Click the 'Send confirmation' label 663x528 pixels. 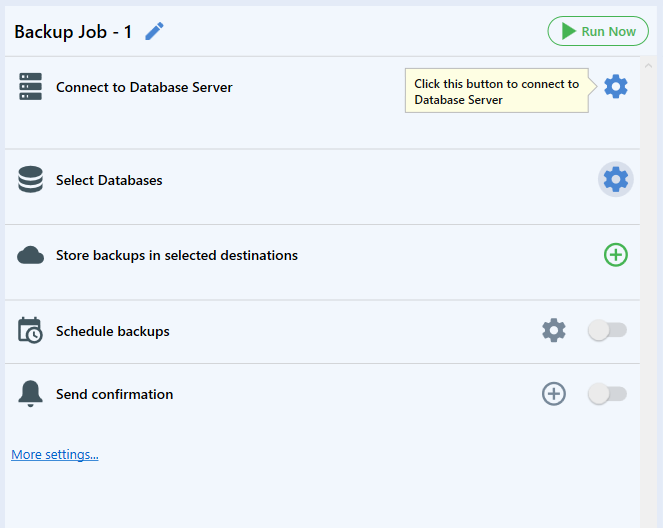click(x=114, y=394)
